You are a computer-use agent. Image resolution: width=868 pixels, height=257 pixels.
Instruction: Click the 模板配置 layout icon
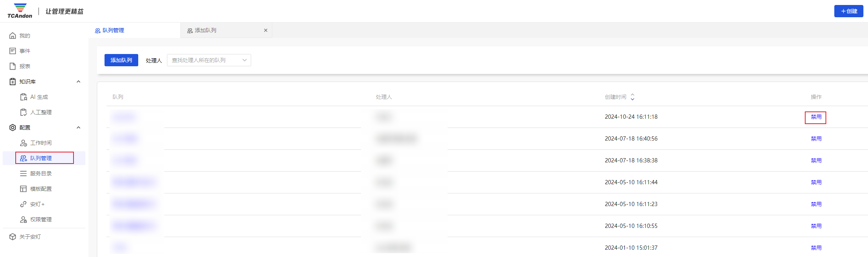23,189
